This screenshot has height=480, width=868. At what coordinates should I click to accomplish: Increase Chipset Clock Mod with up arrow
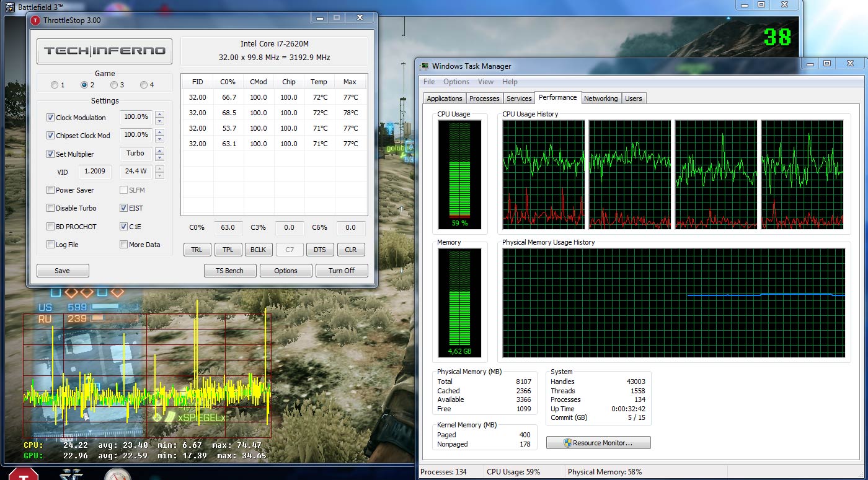tap(159, 132)
